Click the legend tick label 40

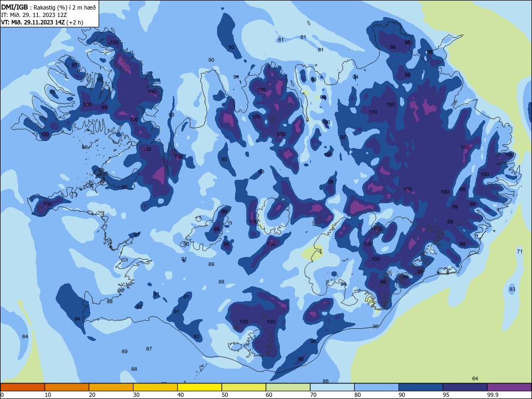(181, 395)
